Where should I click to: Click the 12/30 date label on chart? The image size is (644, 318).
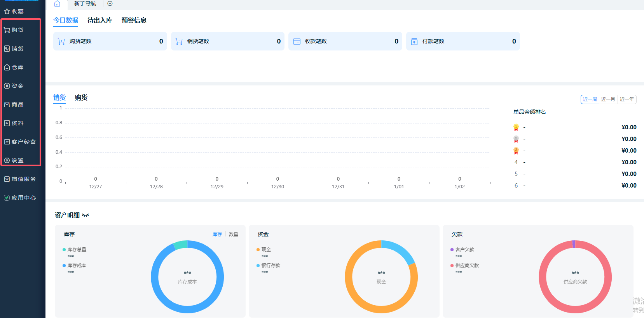coord(277,187)
